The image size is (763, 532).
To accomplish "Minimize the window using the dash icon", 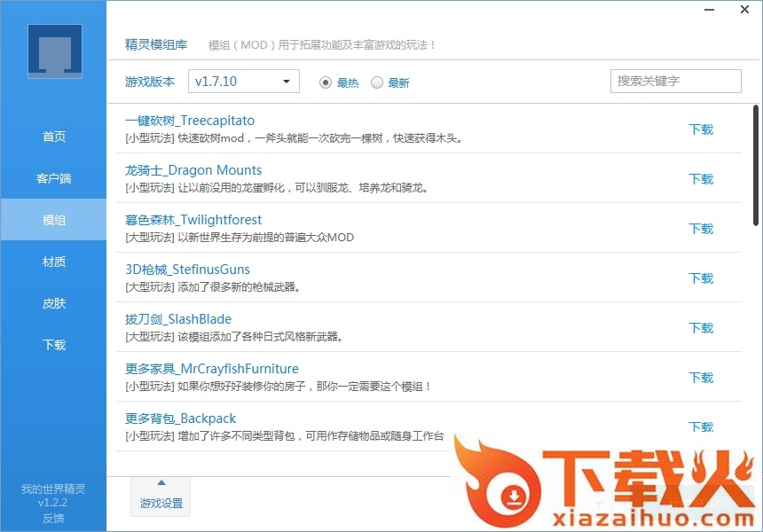I will point(711,10).
